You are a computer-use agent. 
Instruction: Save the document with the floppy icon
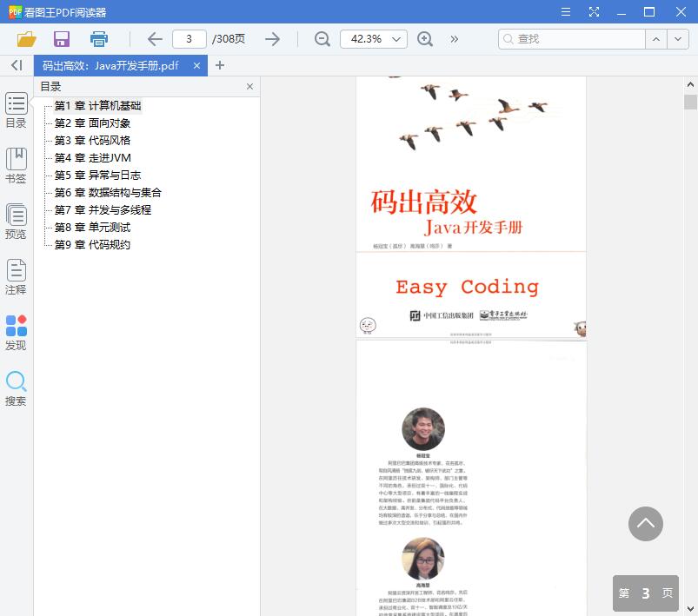[x=62, y=39]
